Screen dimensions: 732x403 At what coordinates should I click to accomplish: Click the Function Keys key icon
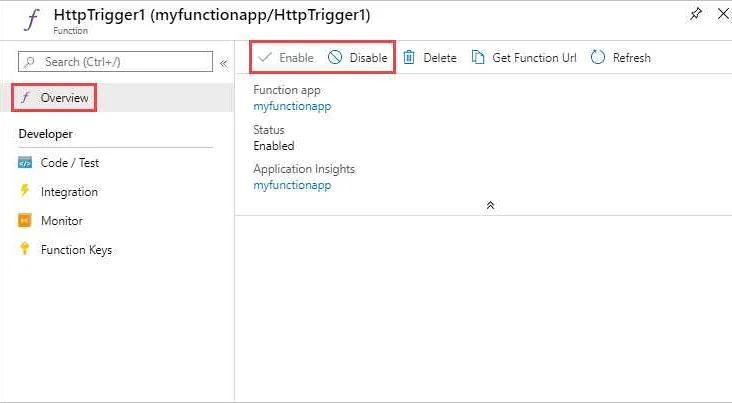[x=25, y=248]
